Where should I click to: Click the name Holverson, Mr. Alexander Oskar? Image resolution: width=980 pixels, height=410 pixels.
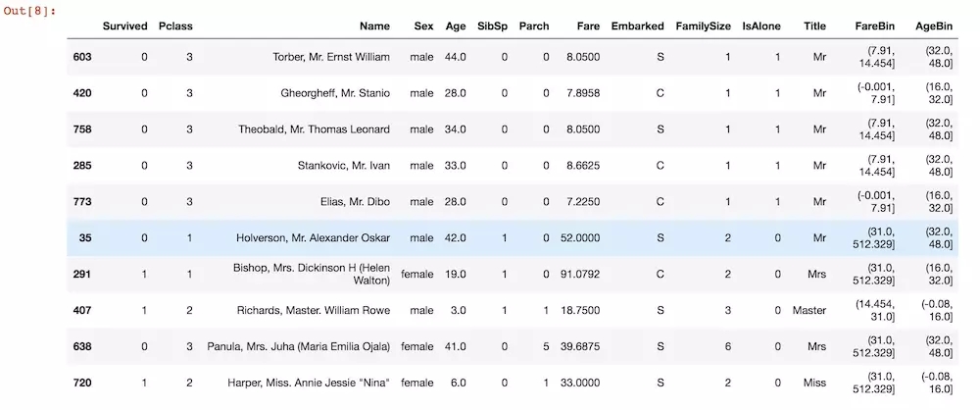314,238
